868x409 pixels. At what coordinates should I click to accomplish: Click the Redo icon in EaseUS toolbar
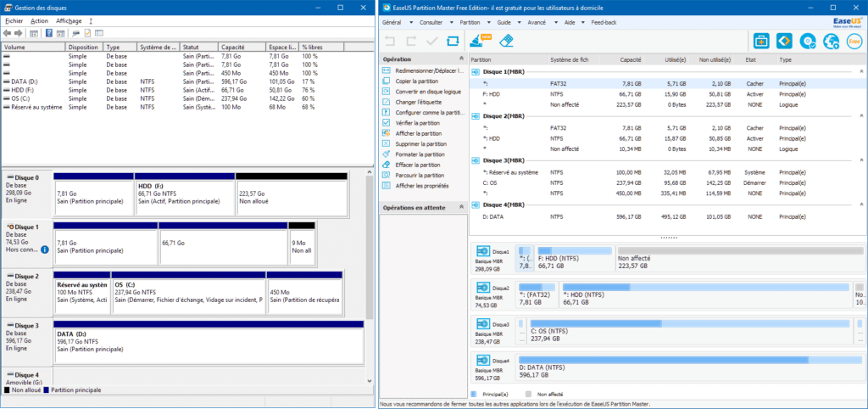coord(411,41)
